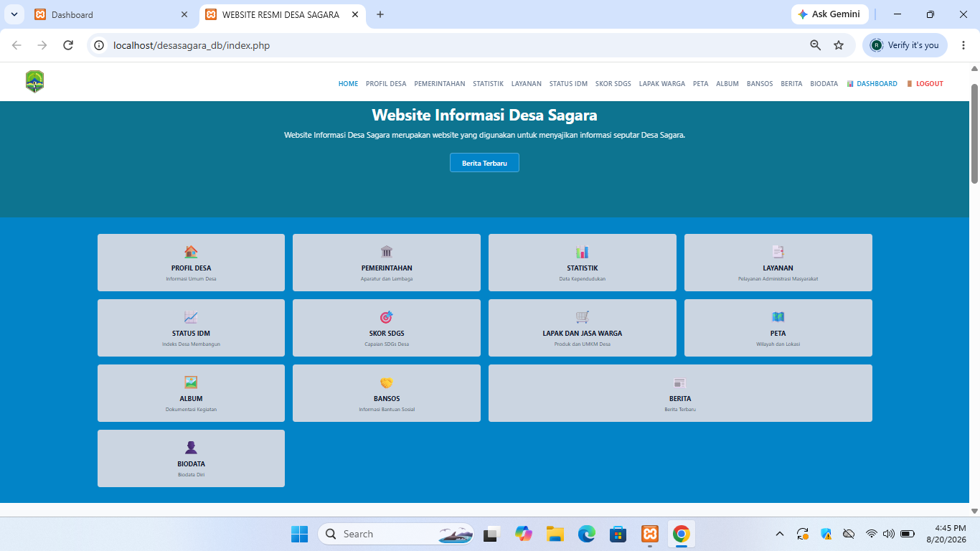Go to HOME in the navbar
980x551 pixels.
click(348, 84)
